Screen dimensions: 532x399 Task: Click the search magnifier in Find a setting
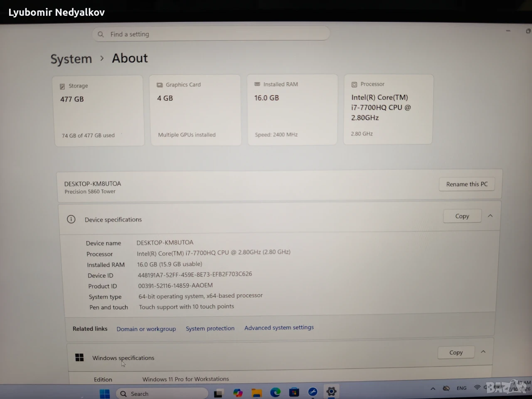101,34
